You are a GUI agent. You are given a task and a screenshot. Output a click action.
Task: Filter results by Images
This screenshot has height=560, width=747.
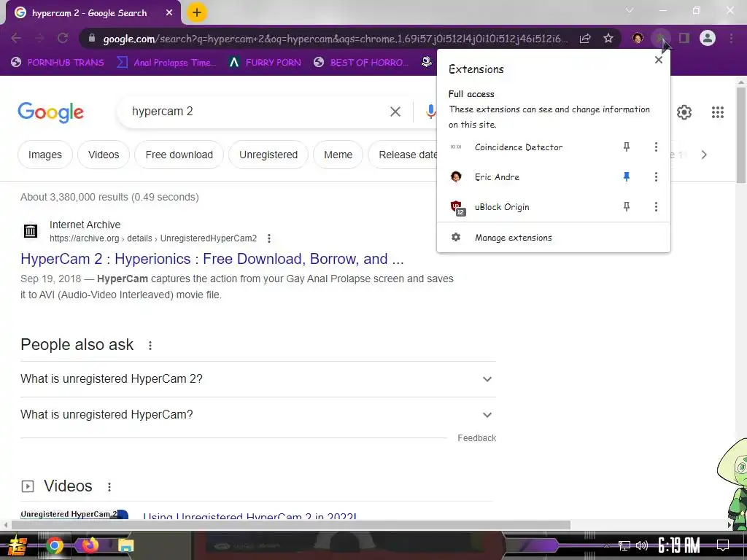[44, 155]
